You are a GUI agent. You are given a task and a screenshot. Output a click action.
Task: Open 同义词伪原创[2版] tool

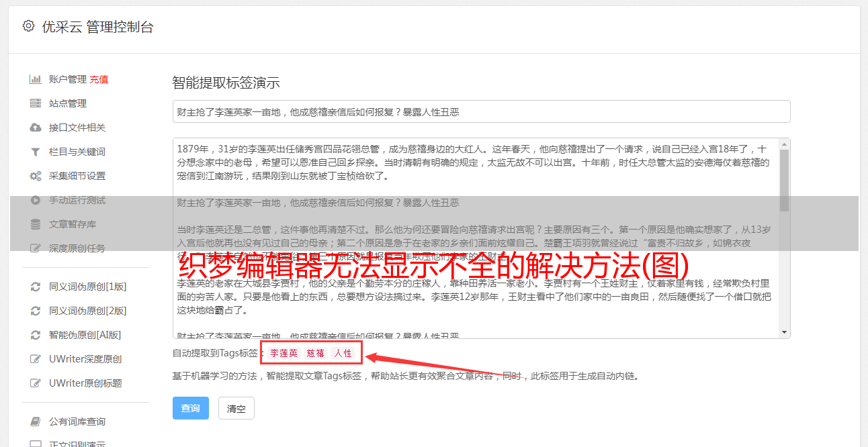tap(87, 311)
